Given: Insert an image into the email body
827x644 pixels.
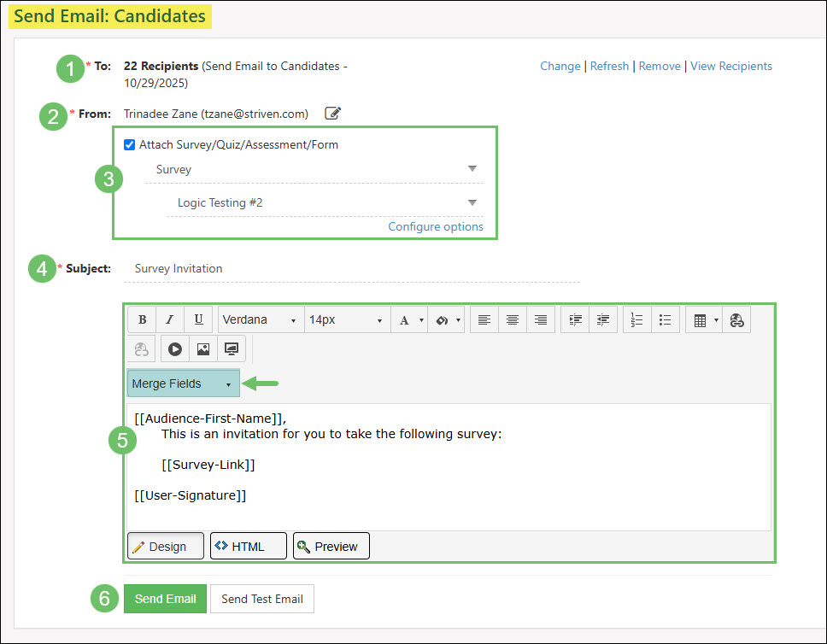Looking at the screenshot, I should tap(202, 348).
